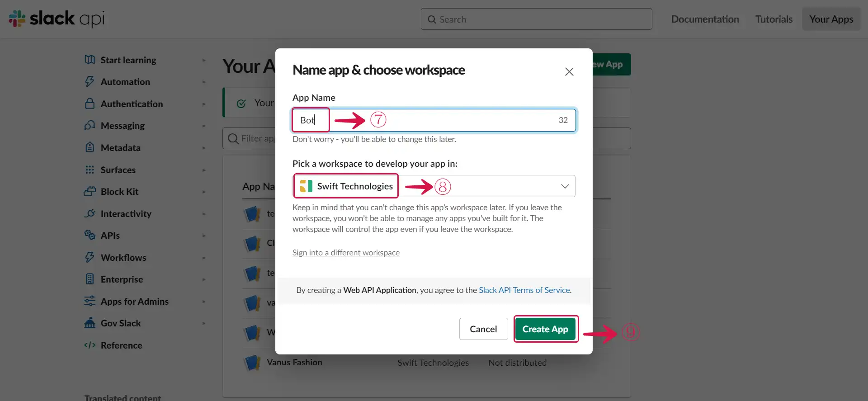Open the Tutorials menu
Viewport: 868px width, 401px height.
click(774, 19)
